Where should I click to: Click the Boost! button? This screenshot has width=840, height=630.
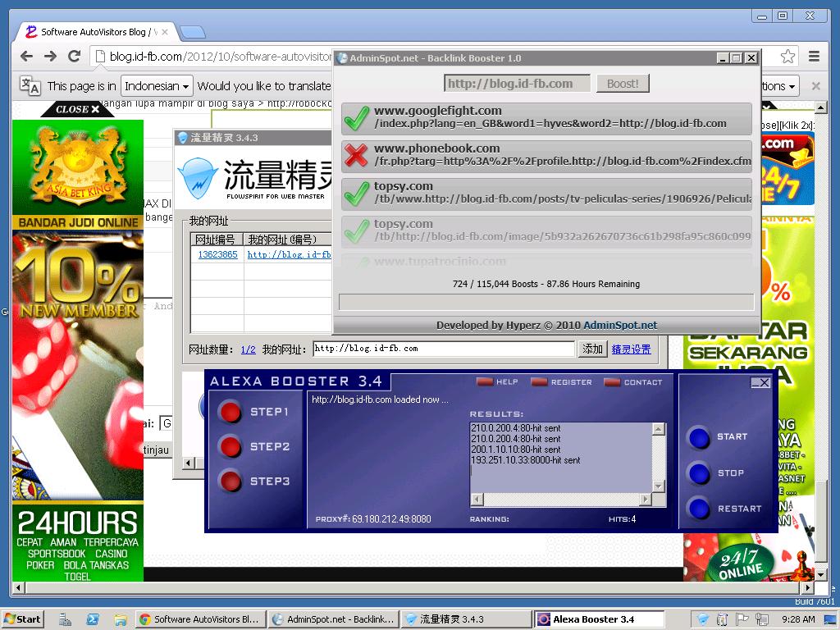pos(623,84)
